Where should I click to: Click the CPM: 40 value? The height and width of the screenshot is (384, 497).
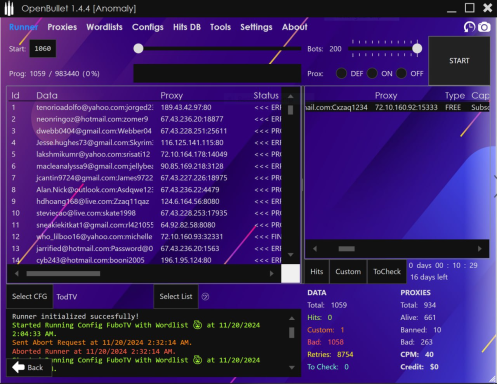coord(417,354)
